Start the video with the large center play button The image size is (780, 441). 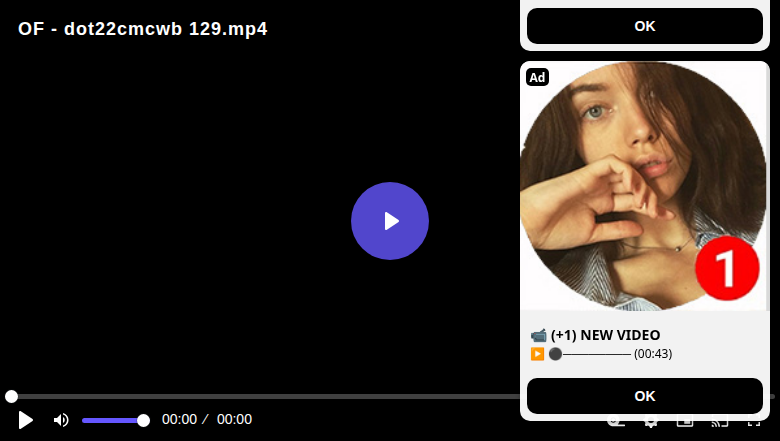coord(390,221)
